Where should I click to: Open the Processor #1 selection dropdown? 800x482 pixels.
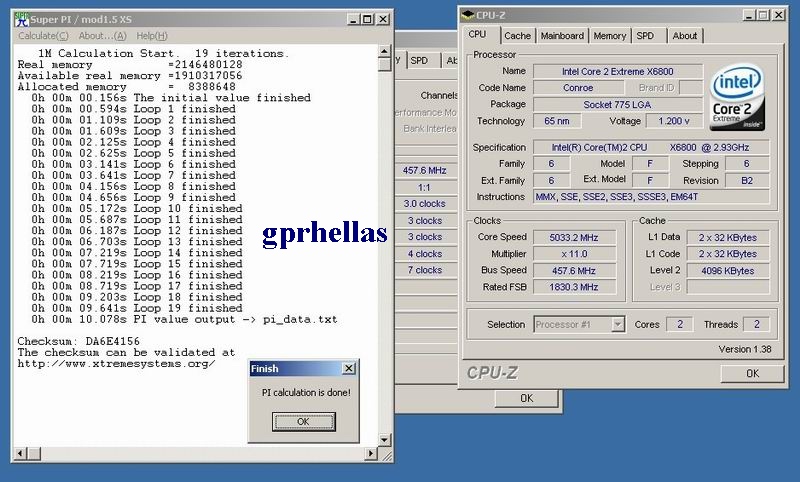618,324
